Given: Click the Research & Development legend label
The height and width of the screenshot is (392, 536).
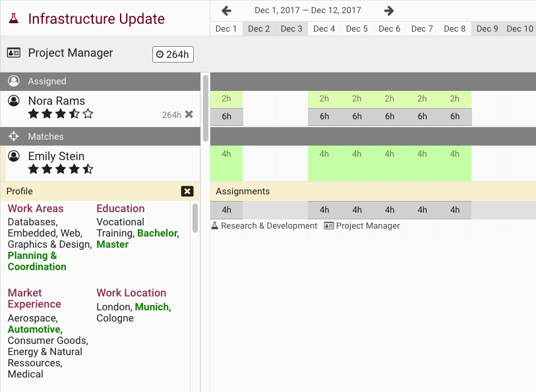Looking at the screenshot, I should click(269, 226).
